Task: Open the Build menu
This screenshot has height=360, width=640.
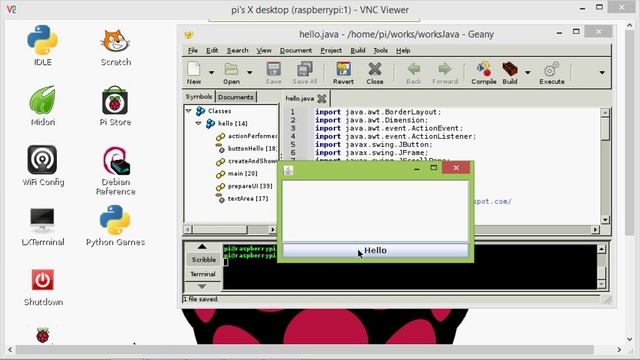Action: pyautogui.click(x=358, y=50)
